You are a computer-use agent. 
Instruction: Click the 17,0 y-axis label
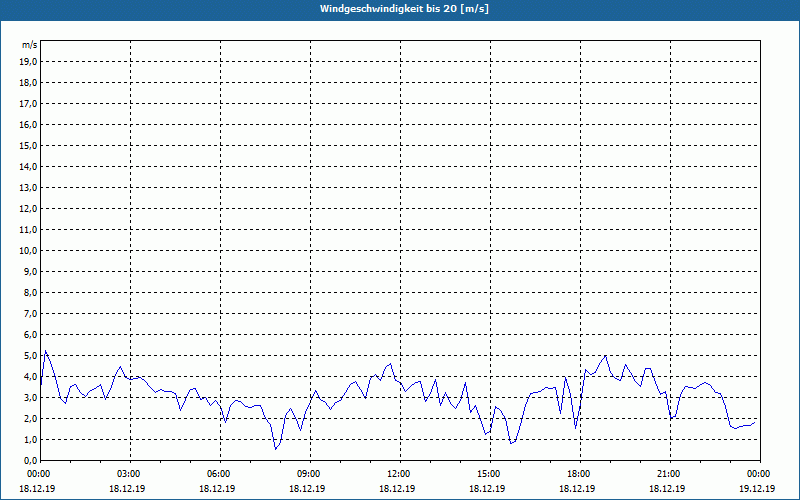pos(28,104)
